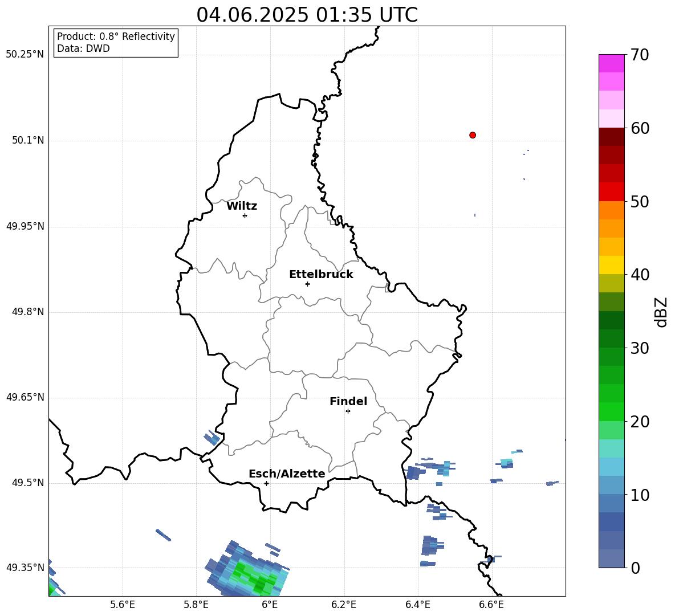Click the 5.8°E longitude label
Image resolution: width=675 pixels, height=616 pixels.
(x=196, y=605)
